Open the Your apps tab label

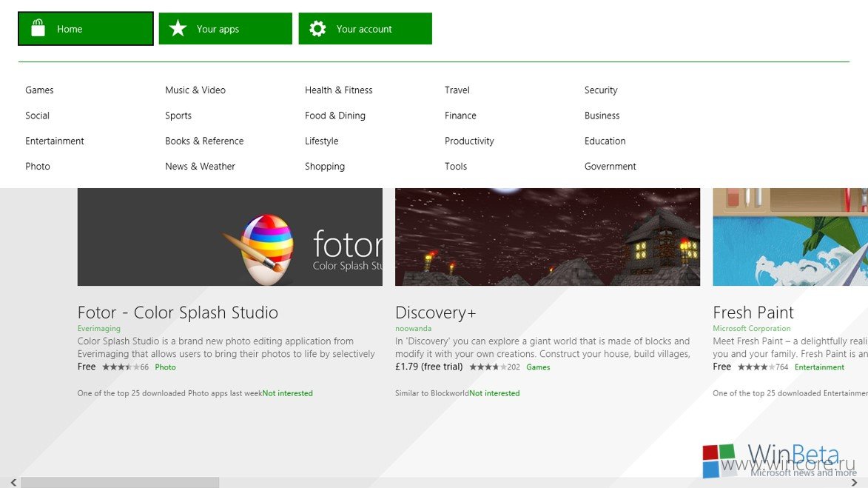pyautogui.click(x=218, y=29)
